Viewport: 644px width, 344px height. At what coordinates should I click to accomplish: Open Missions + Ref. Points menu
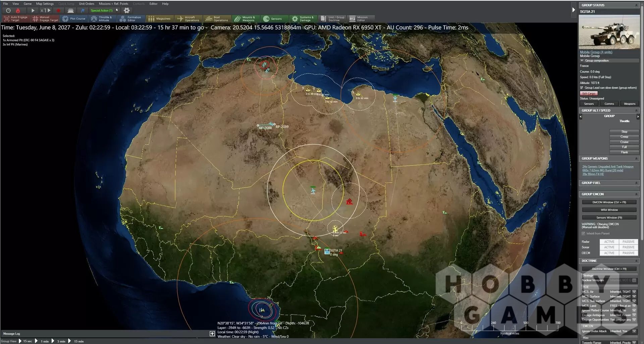pos(114,4)
